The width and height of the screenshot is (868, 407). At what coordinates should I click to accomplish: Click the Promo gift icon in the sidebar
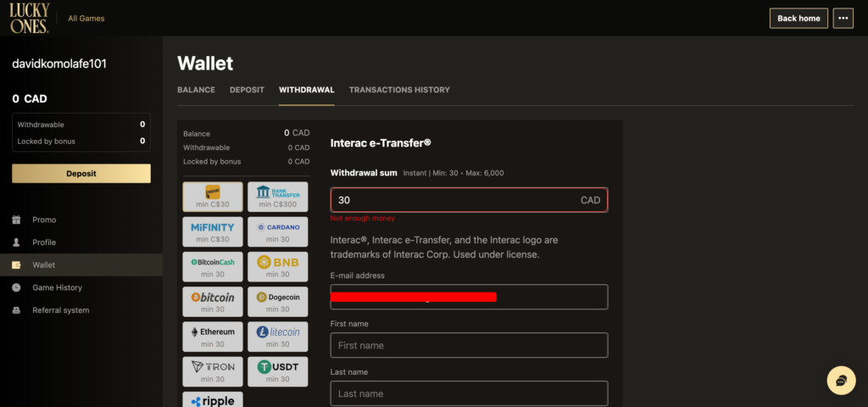pos(16,220)
